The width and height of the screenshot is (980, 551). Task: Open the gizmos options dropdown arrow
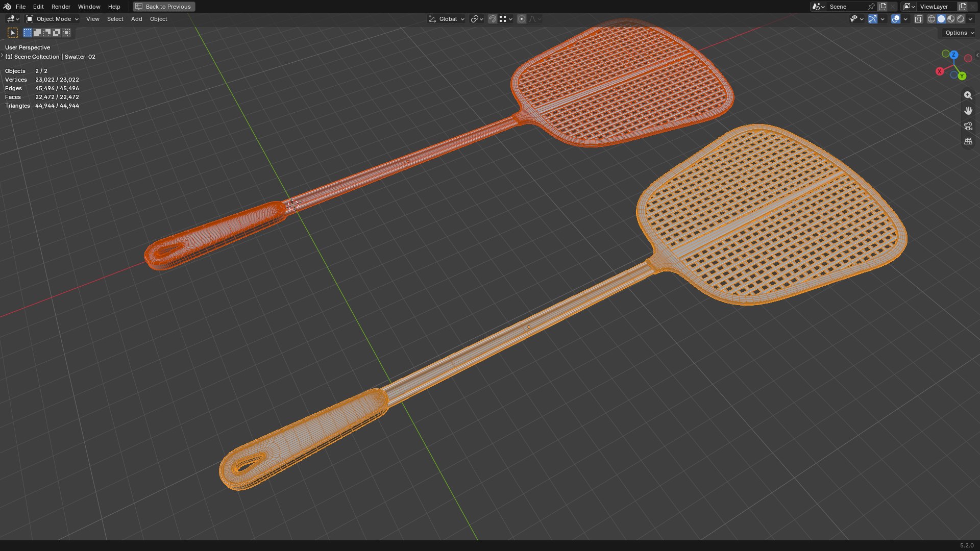883,19
